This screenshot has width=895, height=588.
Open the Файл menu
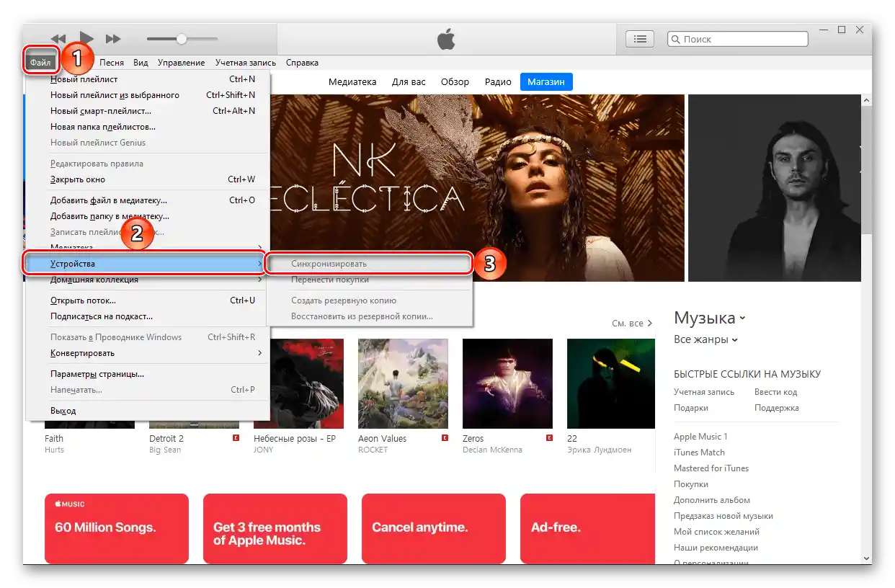pyautogui.click(x=40, y=63)
